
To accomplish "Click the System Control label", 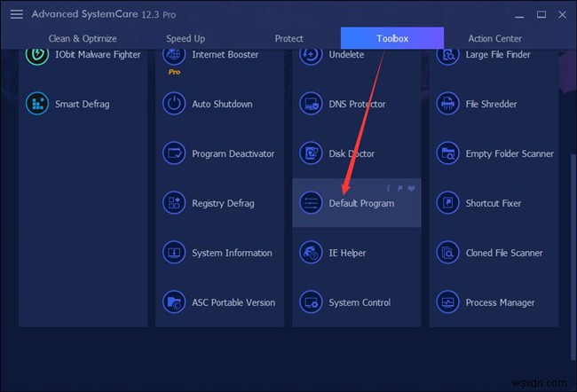I will [360, 302].
